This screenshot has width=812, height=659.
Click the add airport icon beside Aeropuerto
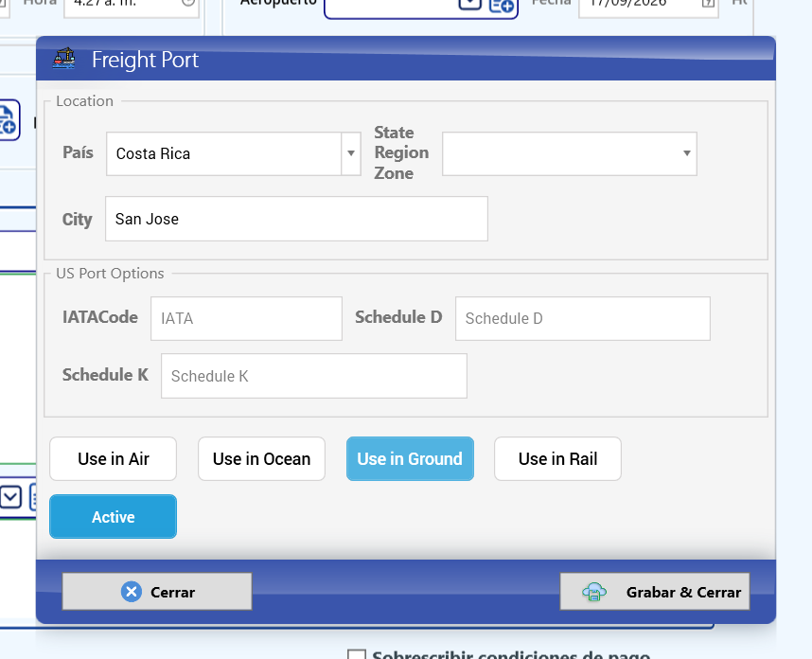pos(502,6)
